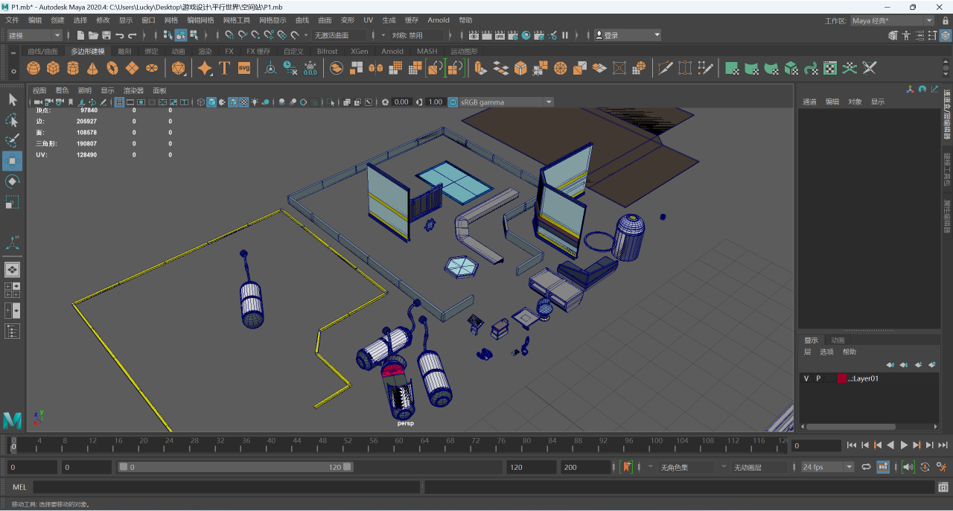Viewport: 953px width, 511px height.
Task: Click the SVG import shelf icon
Action: tap(244, 68)
